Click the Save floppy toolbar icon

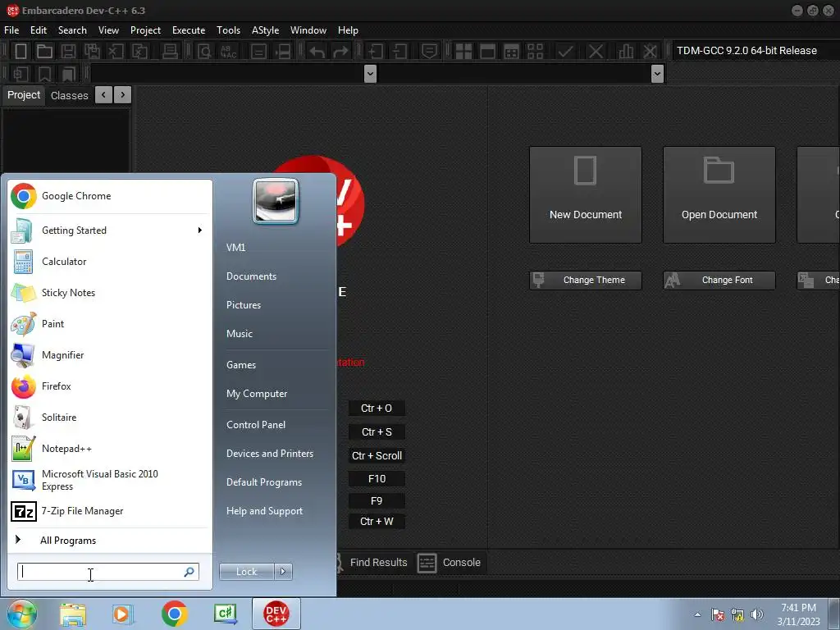click(68, 51)
